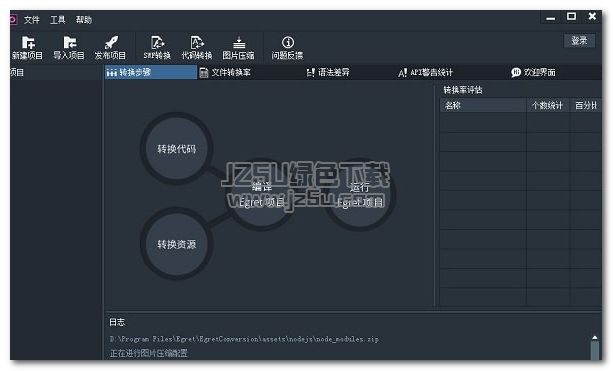
Task: Click the 转换资源 circle step
Action: click(177, 244)
